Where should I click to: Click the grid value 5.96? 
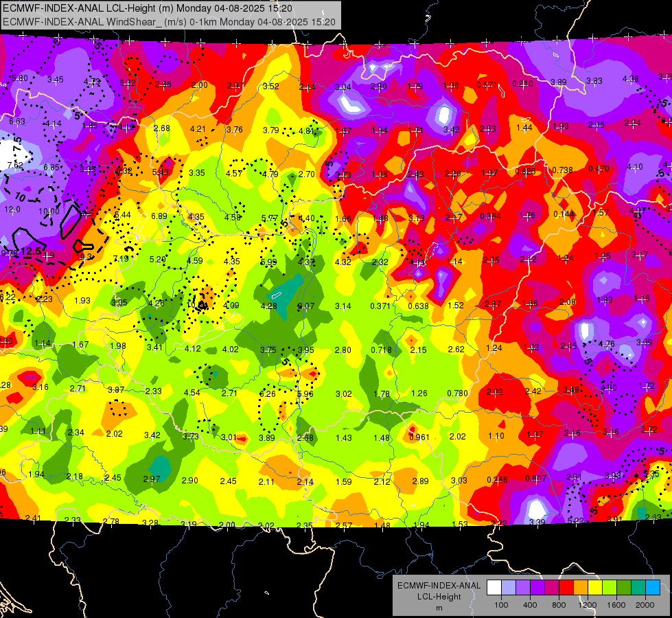tap(305, 393)
